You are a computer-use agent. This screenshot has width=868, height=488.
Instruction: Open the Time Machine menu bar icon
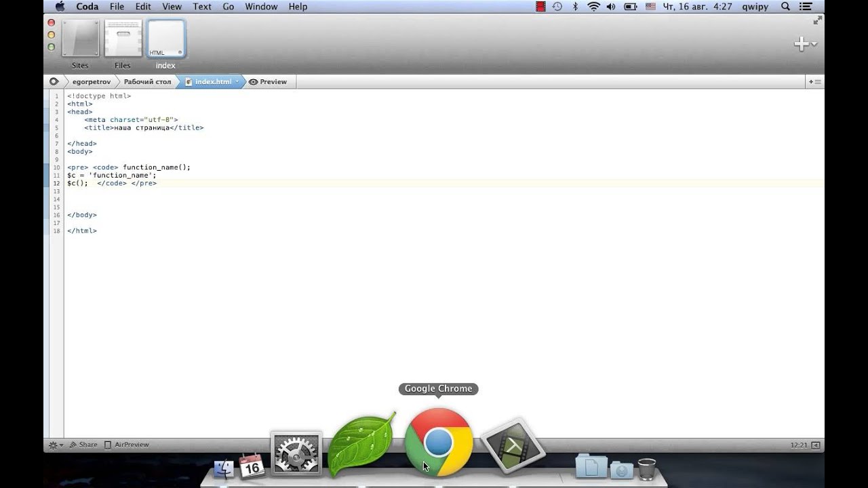coord(557,6)
